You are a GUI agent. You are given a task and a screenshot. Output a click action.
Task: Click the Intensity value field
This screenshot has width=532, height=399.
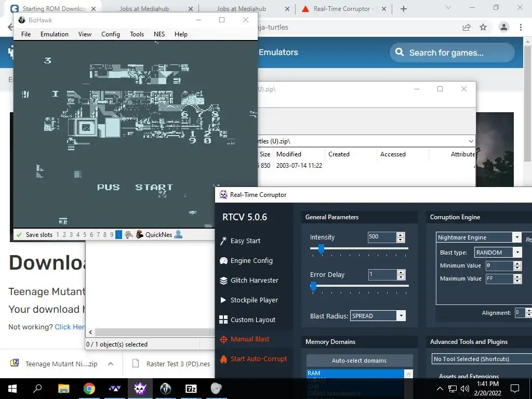pyautogui.click(x=382, y=237)
